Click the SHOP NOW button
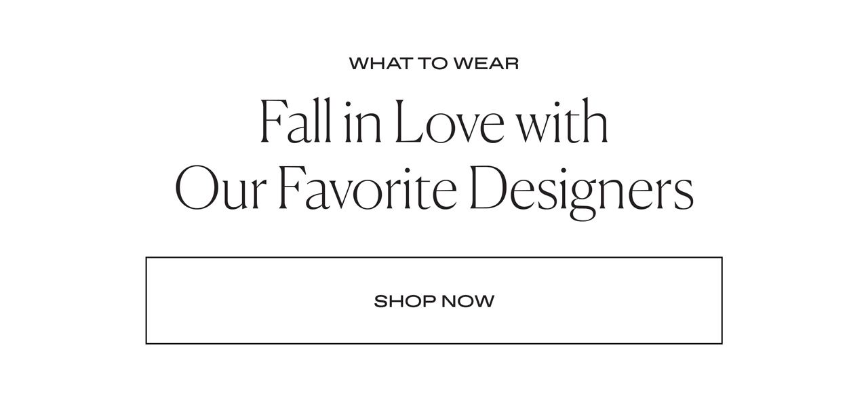868x411 pixels. [434, 300]
